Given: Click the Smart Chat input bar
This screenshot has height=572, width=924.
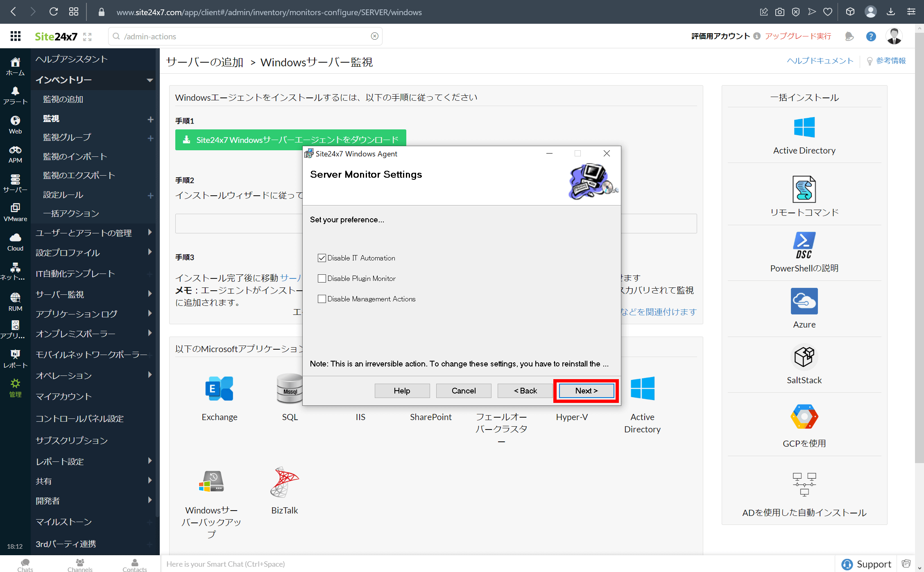Looking at the screenshot, I should [x=498, y=564].
